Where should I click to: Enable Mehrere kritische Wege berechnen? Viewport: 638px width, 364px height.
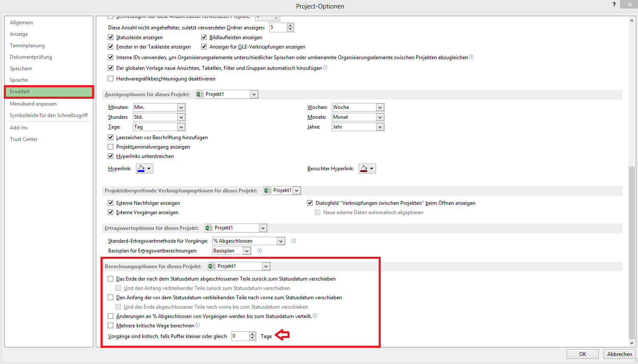coord(111,326)
